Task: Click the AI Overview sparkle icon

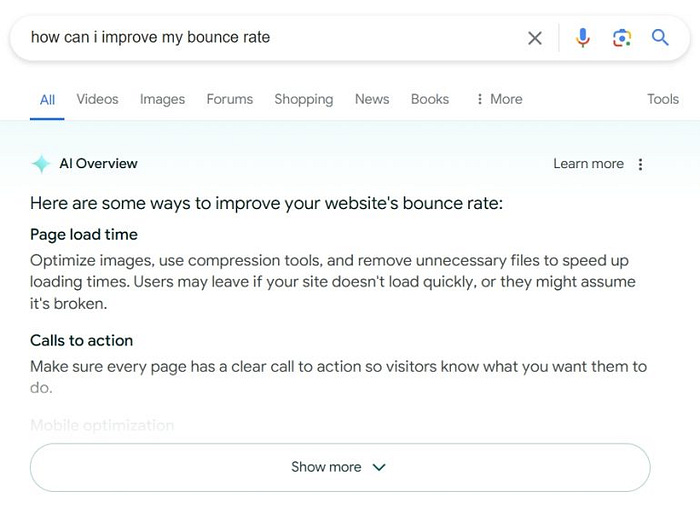Action: tap(41, 164)
